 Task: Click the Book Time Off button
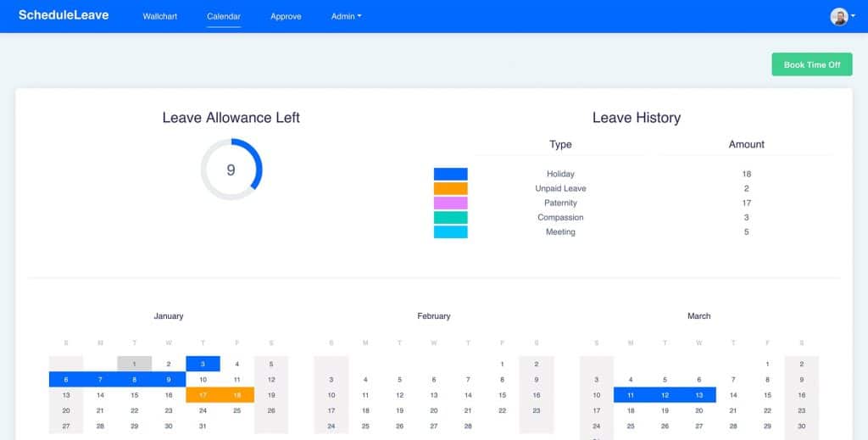[x=811, y=64]
